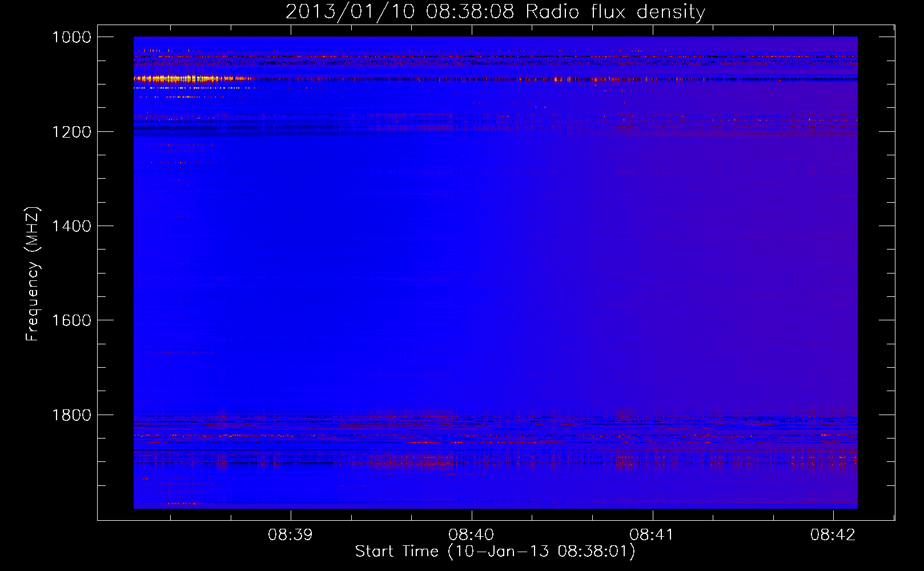The height and width of the screenshot is (571, 924).
Task: Click the 08:42 time tick label
Action: (x=833, y=534)
